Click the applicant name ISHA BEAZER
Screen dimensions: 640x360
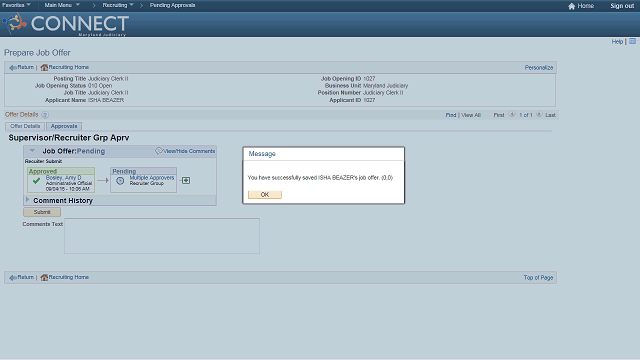pyautogui.click(x=106, y=100)
